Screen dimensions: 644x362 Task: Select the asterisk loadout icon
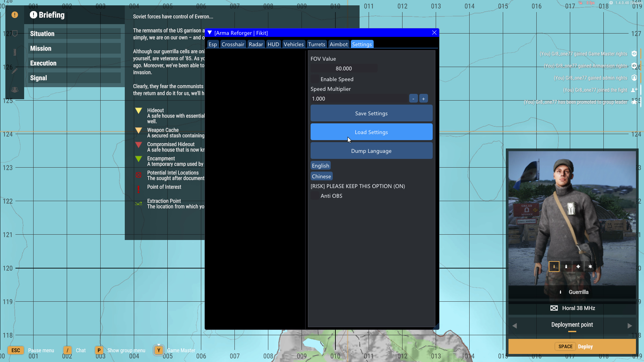pyautogui.click(x=590, y=267)
